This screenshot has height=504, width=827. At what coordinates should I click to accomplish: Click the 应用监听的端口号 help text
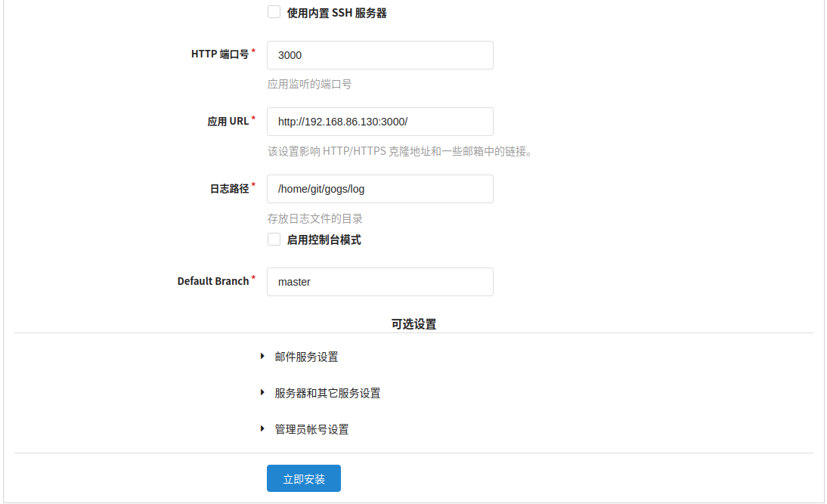[310, 85]
